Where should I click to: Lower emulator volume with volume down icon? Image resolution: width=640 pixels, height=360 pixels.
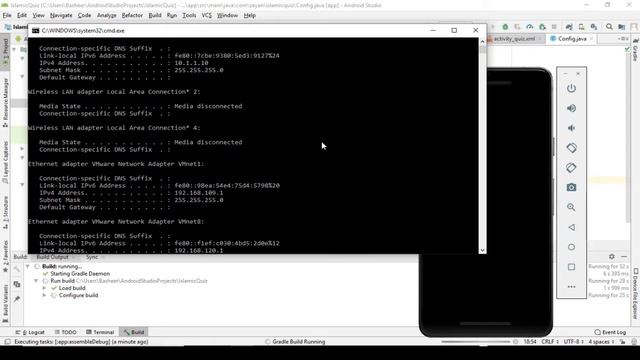click(x=571, y=128)
